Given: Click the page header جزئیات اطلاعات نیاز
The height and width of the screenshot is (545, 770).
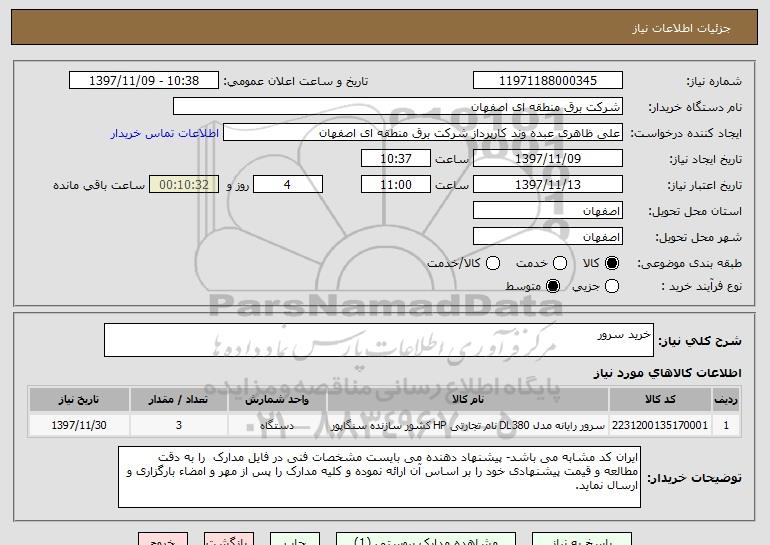Looking at the screenshot, I should pos(681,28).
